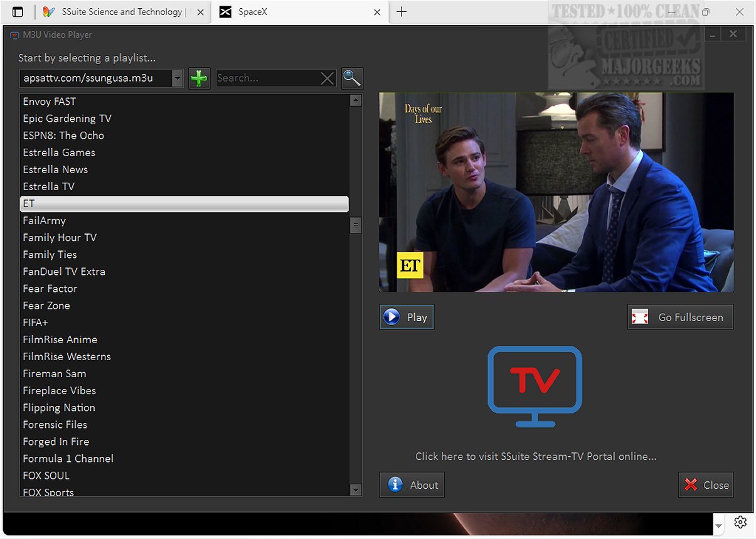Select Estrella News channel
This screenshot has width=756, height=539.
(184, 169)
